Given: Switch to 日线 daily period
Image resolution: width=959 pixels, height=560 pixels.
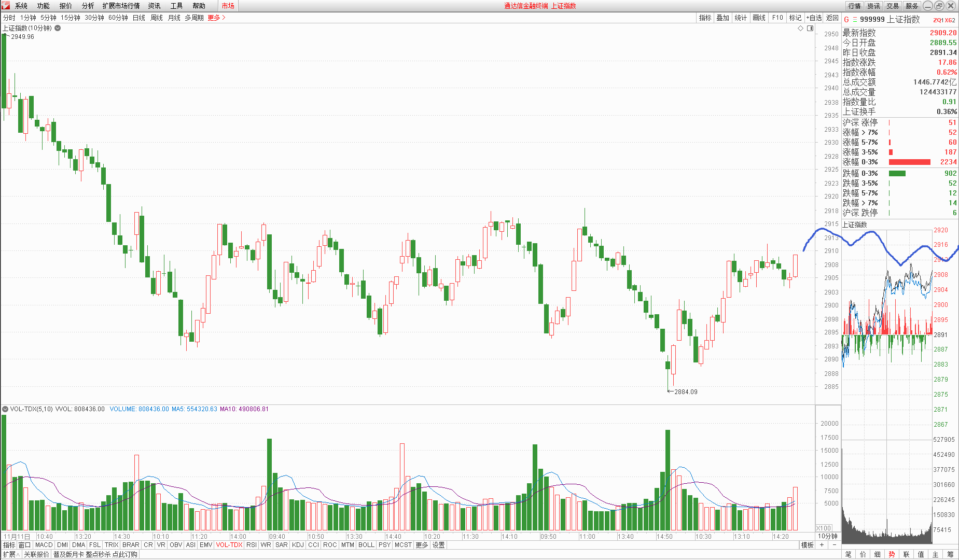Looking at the screenshot, I should click(139, 18).
